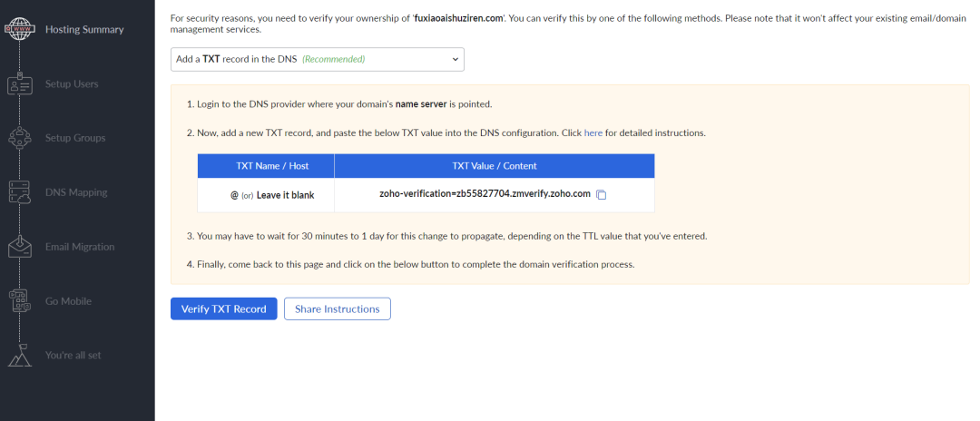Click the Share Instructions button
Viewport: 980px width, 421px height.
tap(338, 308)
